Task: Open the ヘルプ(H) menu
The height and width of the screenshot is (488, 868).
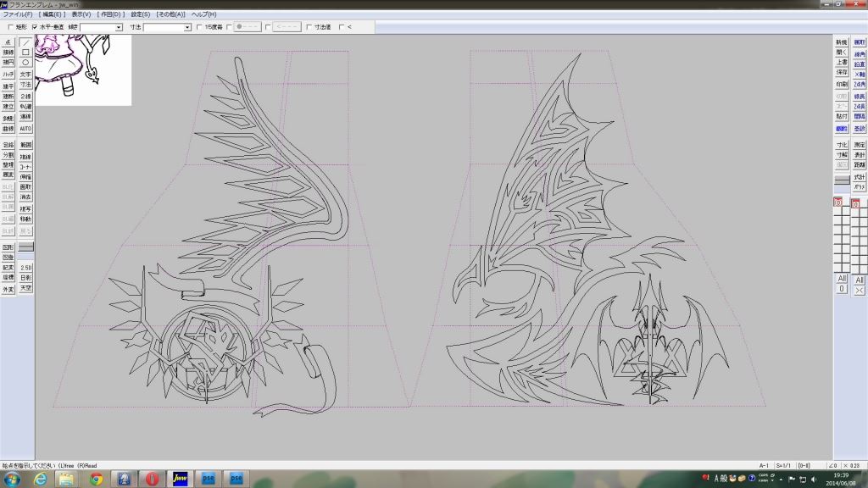Action: [x=203, y=14]
